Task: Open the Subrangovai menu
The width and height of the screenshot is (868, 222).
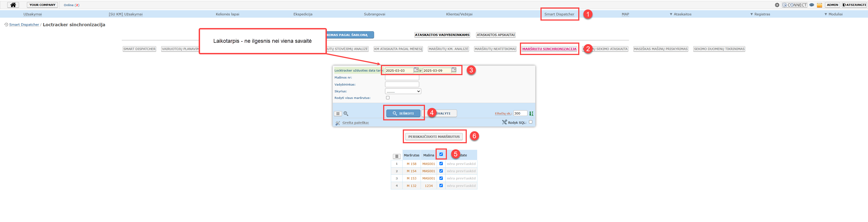Action: click(x=374, y=14)
